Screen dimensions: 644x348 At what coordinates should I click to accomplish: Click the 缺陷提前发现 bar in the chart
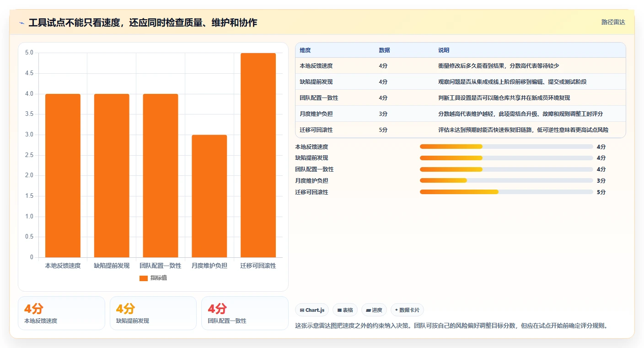coord(112,175)
